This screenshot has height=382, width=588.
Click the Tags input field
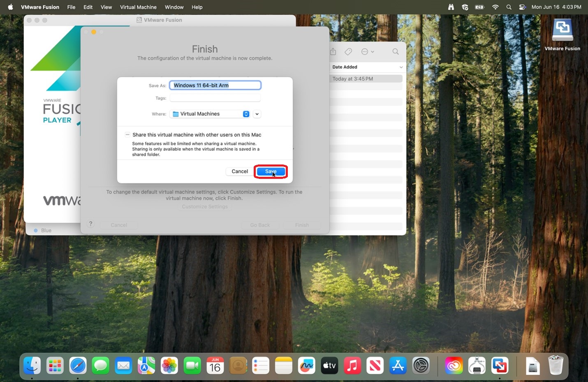pyautogui.click(x=215, y=98)
